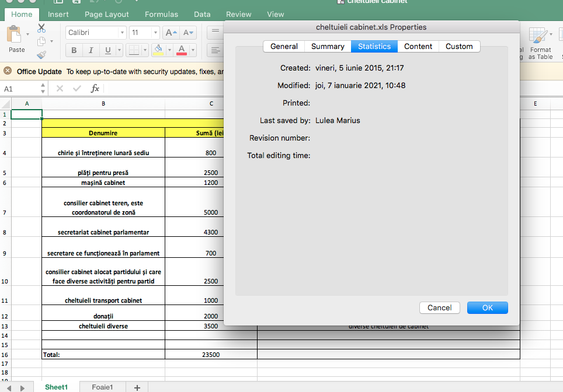This screenshot has width=563, height=392.
Task: Open font color dropdown arrow
Action: 193,50
